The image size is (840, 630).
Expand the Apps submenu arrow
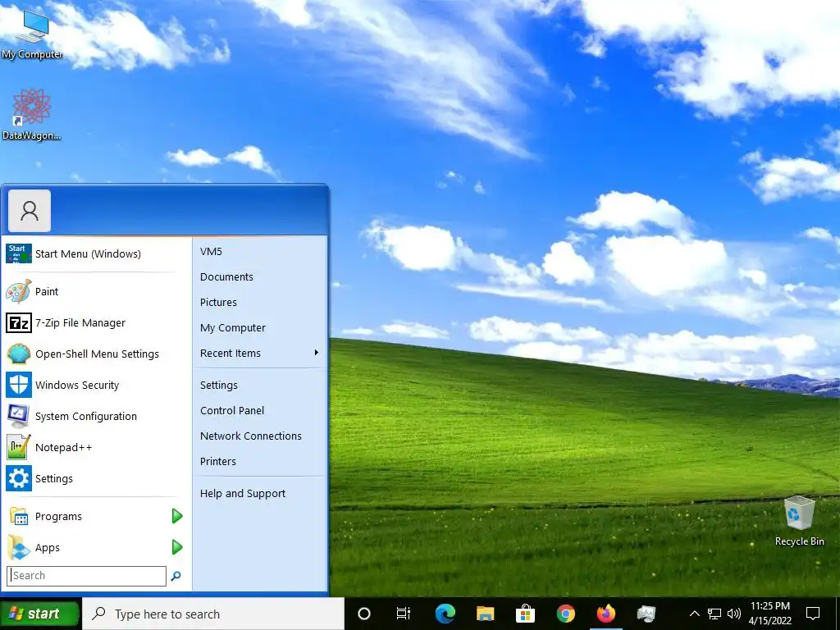tap(177, 547)
